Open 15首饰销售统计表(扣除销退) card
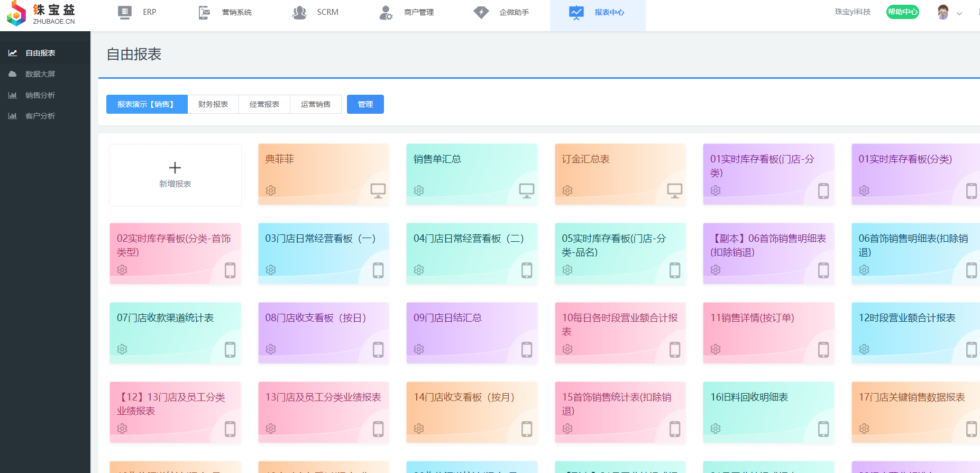The width and height of the screenshot is (980, 473). (x=620, y=413)
